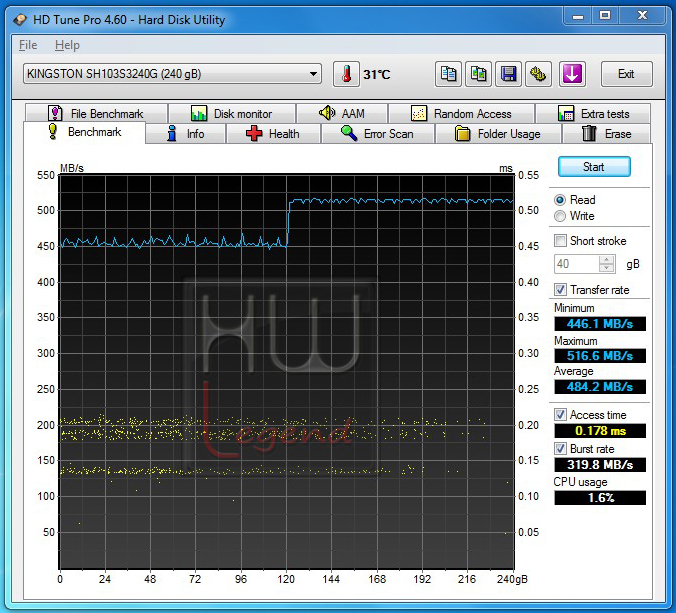This screenshot has width=676, height=613.
Task: Click the burst rate 319.8 MB/s value
Action: pos(600,465)
